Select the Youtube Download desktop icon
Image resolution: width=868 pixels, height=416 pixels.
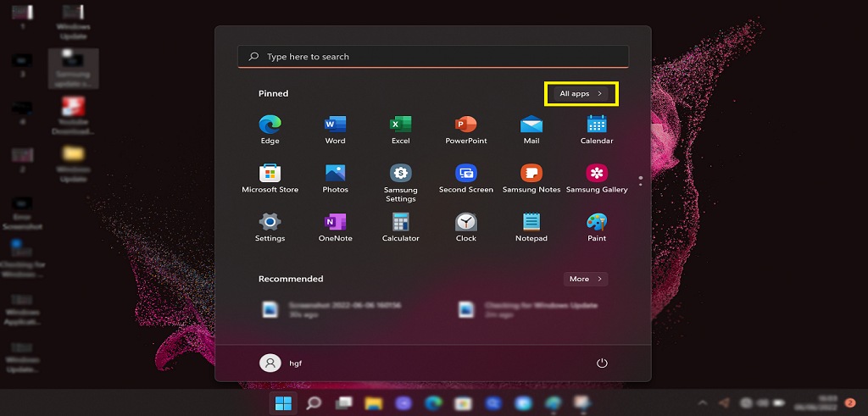[73, 116]
